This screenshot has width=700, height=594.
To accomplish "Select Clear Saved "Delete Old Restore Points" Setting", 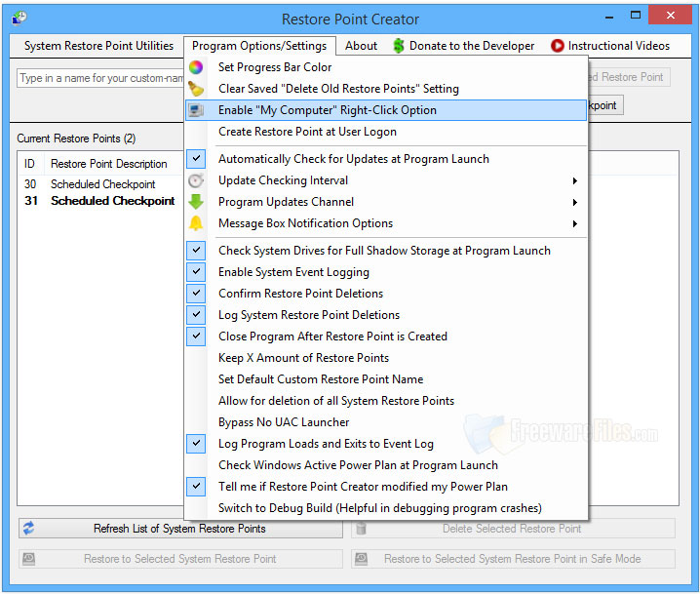I will [386, 89].
